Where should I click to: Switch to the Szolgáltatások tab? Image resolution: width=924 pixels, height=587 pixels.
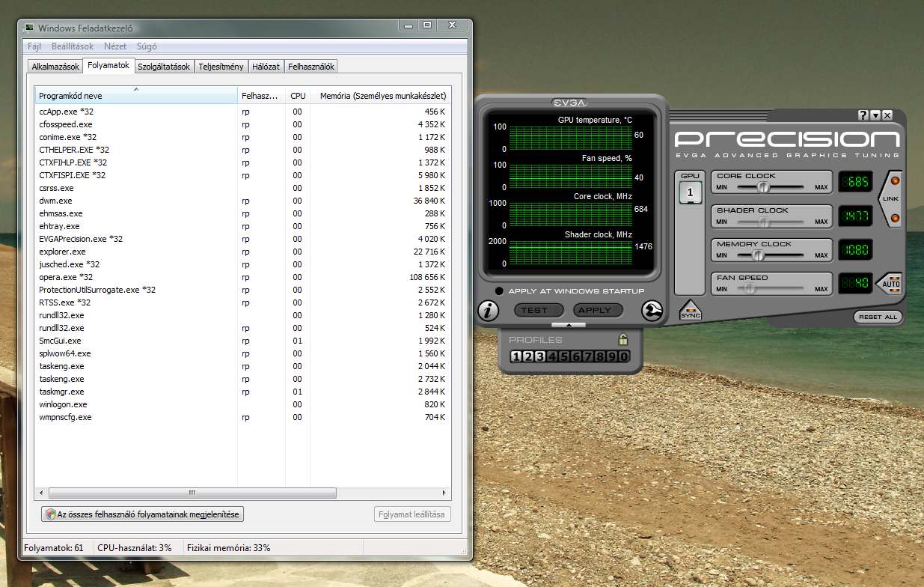[x=164, y=67]
